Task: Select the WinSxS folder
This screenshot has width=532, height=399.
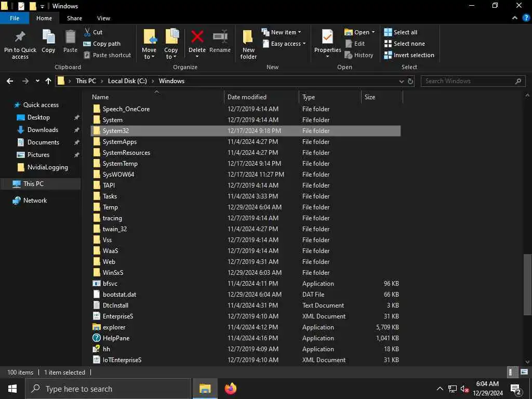Action: point(246,273)
